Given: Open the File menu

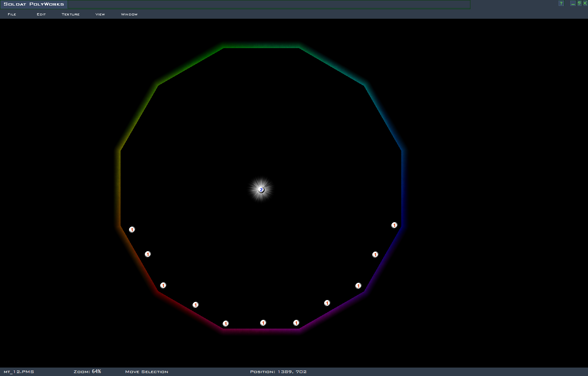Looking at the screenshot, I should coord(12,14).
